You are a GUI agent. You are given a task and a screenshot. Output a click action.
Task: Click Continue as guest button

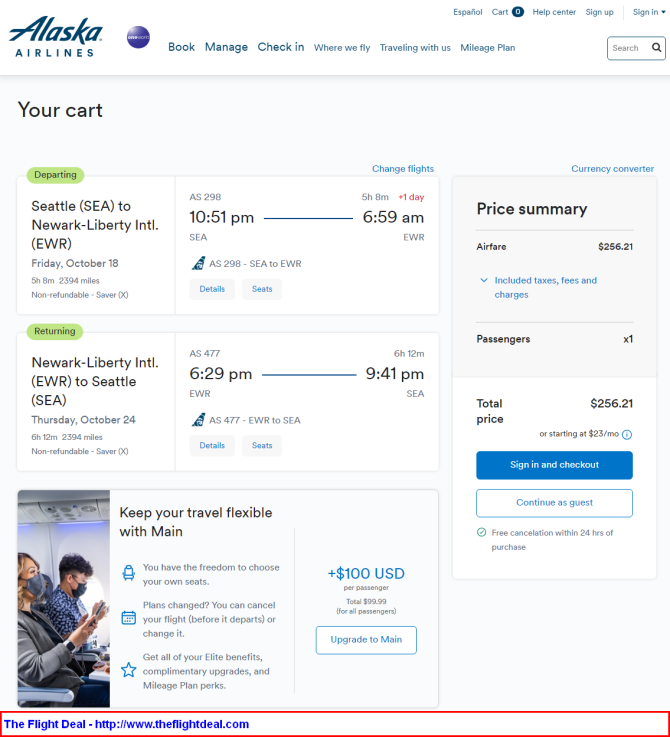(554, 502)
